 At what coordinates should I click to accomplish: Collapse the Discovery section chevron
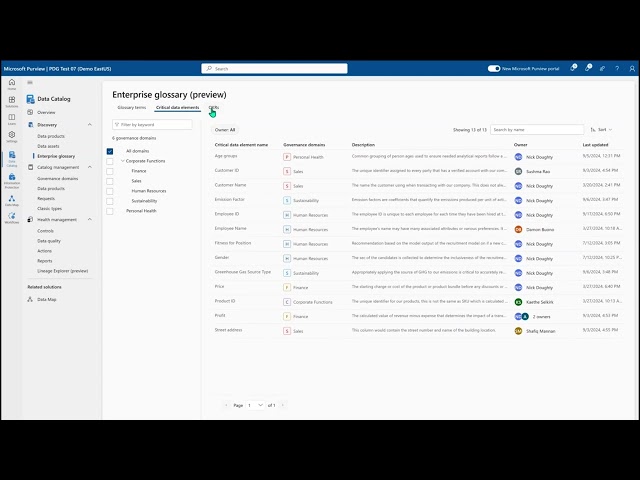90,124
